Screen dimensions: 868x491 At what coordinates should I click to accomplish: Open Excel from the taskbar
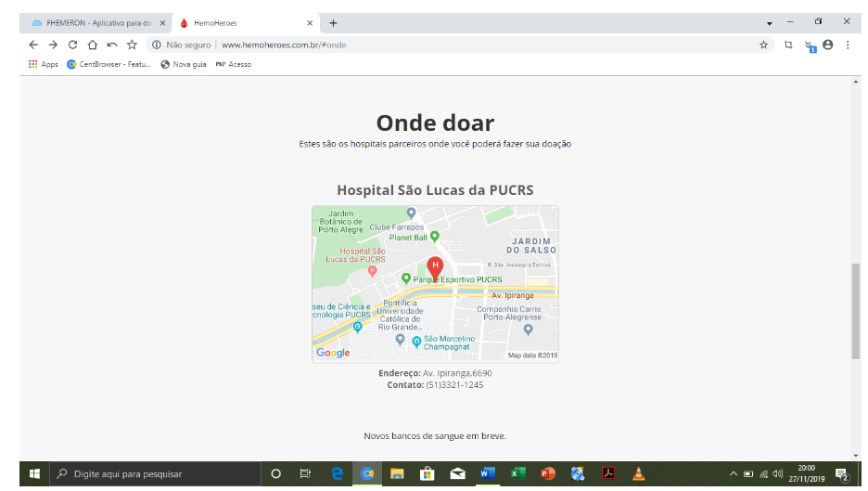click(517, 473)
